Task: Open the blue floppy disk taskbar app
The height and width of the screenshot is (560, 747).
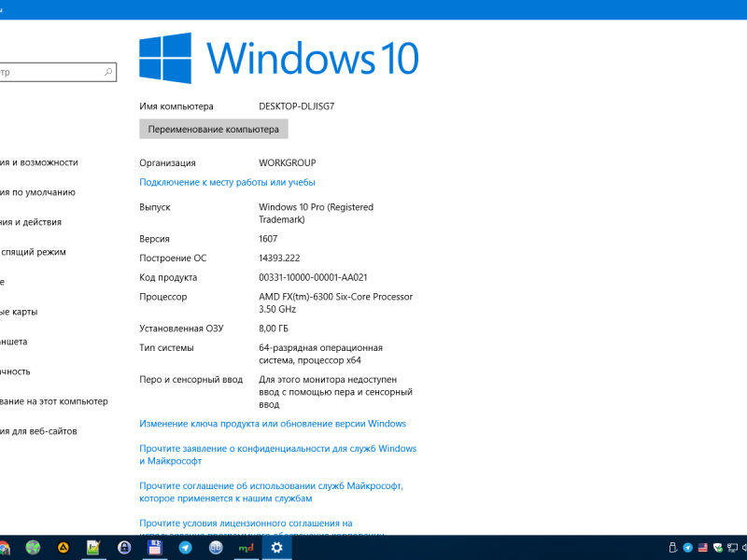Action: pos(155,548)
